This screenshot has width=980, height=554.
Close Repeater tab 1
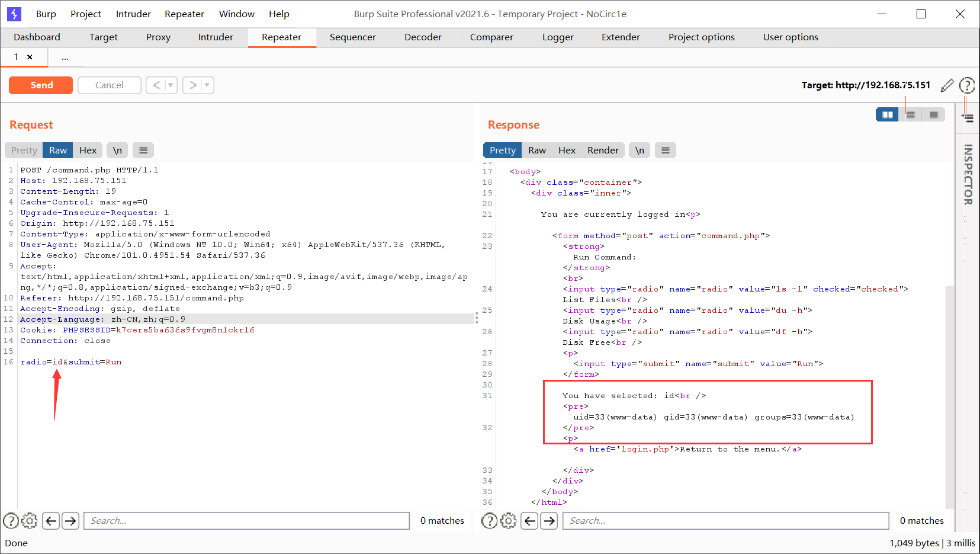[x=30, y=57]
